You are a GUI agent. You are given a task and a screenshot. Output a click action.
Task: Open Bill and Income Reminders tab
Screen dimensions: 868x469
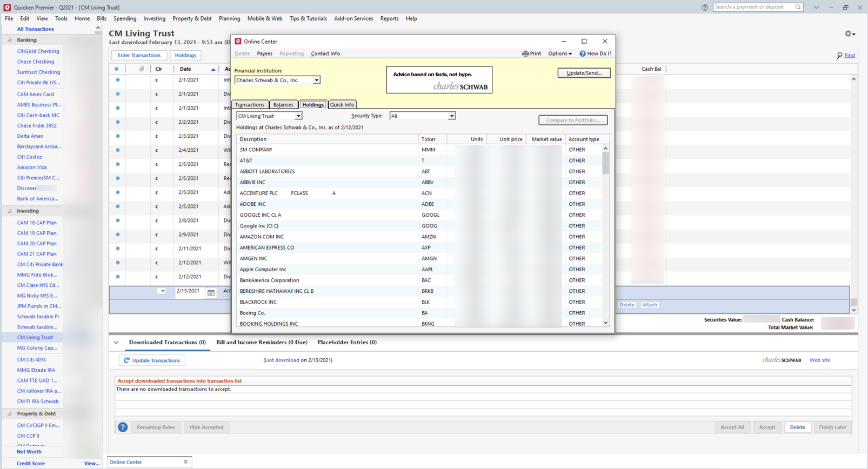262,343
